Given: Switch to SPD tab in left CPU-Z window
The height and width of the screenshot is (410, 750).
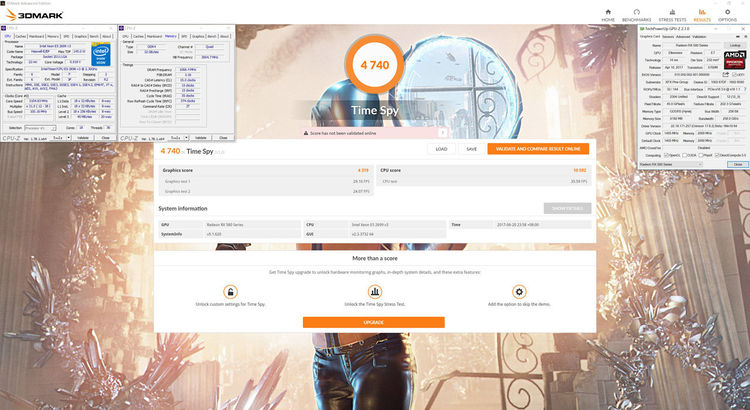Looking at the screenshot, I should click(x=66, y=36).
